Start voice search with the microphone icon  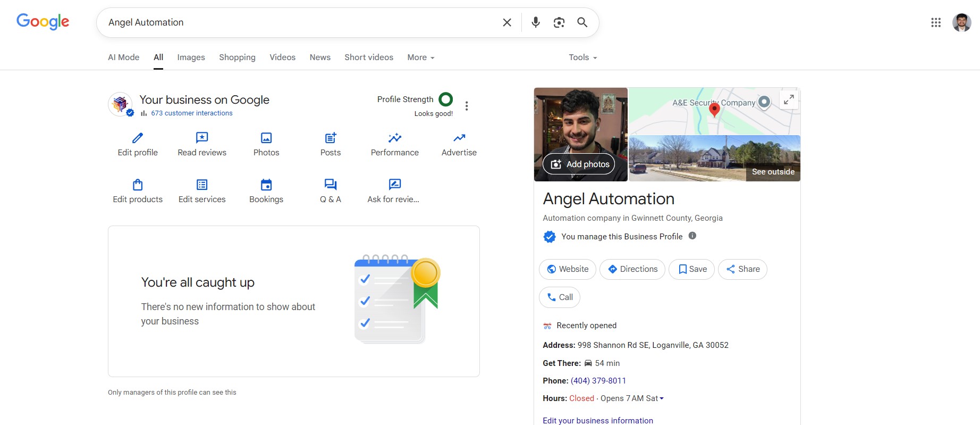(x=536, y=22)
